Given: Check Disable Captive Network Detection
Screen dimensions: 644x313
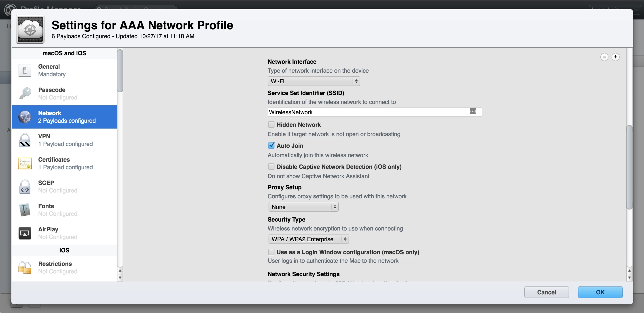Looking at the screenshot, I should point(271,167).
